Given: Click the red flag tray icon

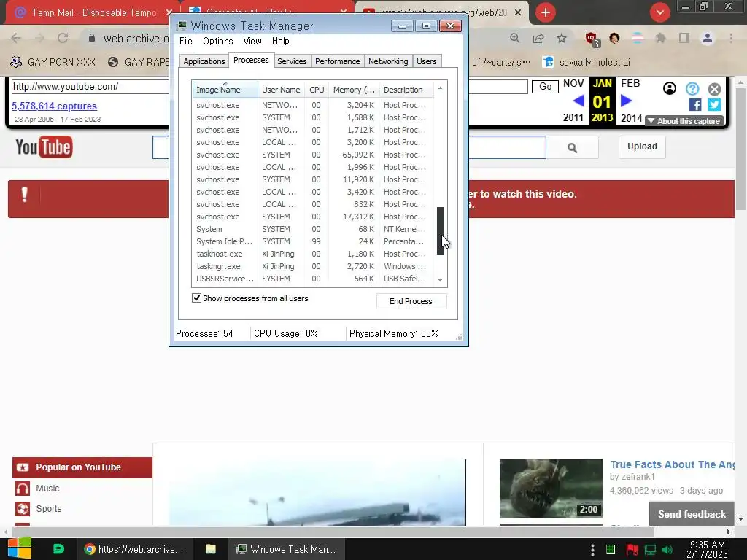Looking at the screenshot, I should point(632,550).
